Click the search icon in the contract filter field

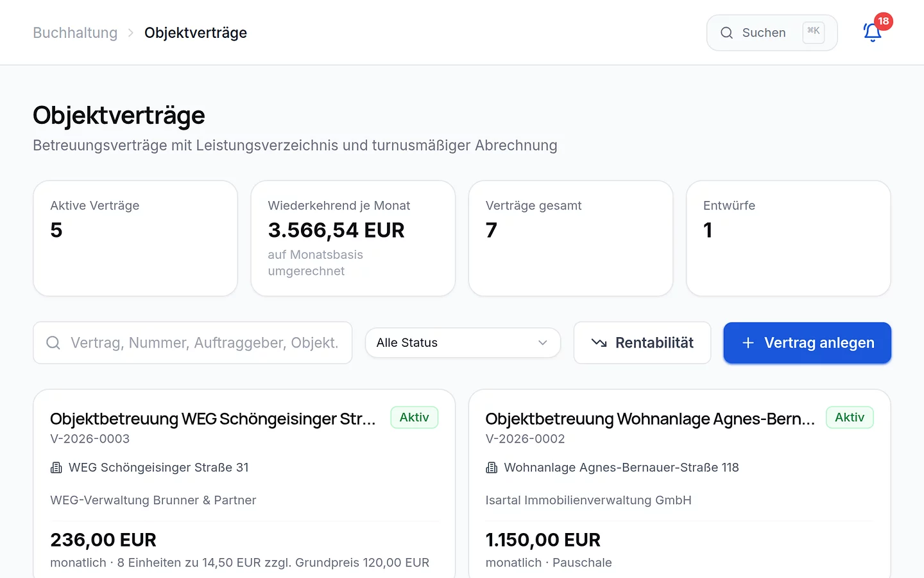point(53,343)
